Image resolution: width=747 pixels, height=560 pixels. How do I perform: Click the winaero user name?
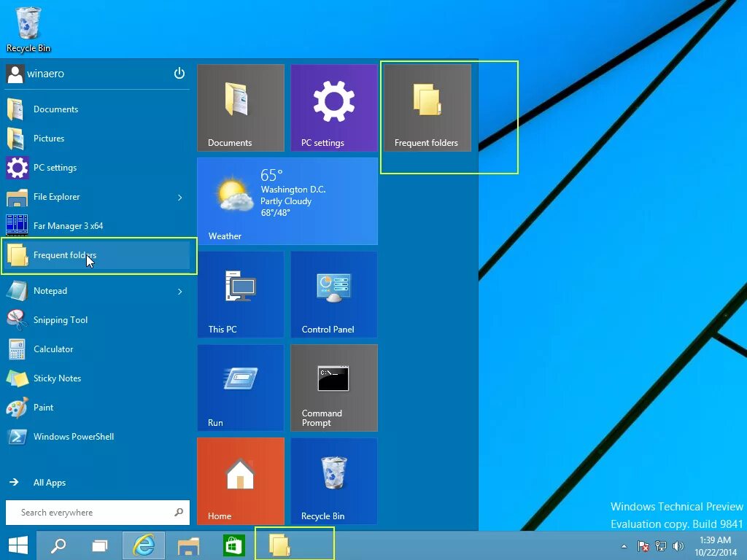coord(45,74)
